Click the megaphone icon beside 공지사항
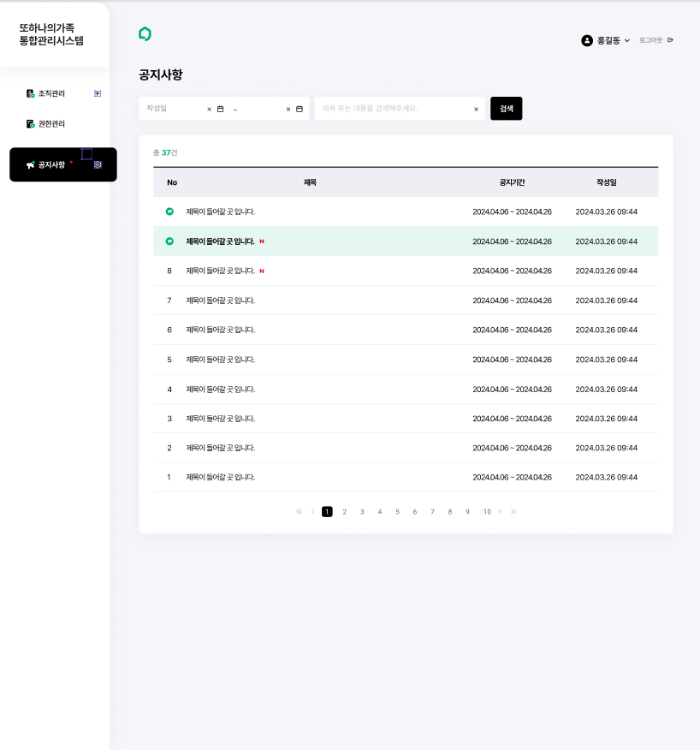The image size is (700, 750). coord(31,165)
